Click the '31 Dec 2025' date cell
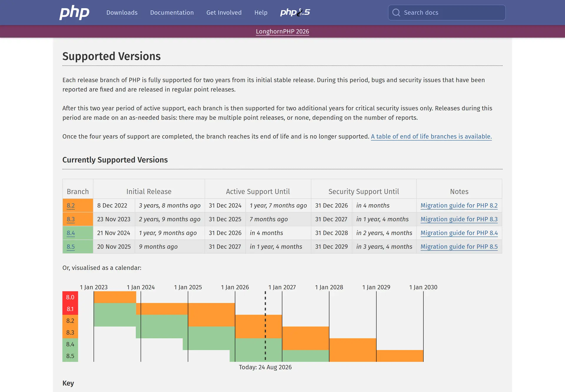The width and height of the screenshot is (565, 392). point(225,219)
